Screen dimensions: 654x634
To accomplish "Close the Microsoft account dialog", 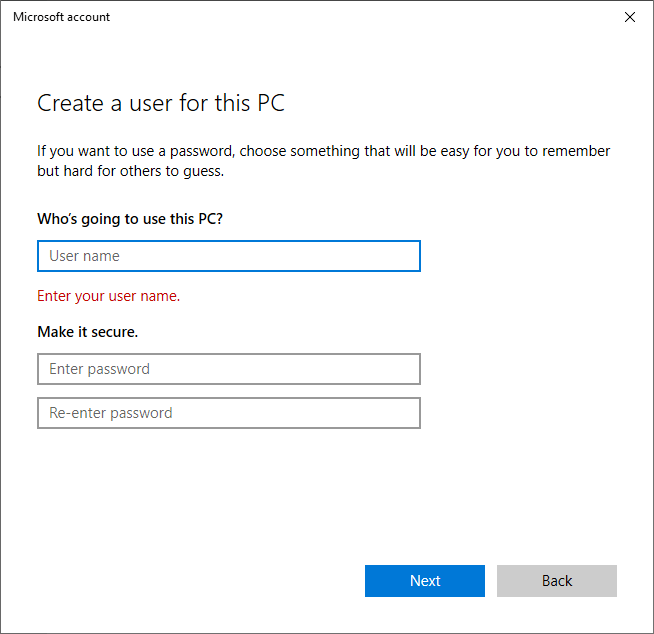I will (x=629, y=17).
